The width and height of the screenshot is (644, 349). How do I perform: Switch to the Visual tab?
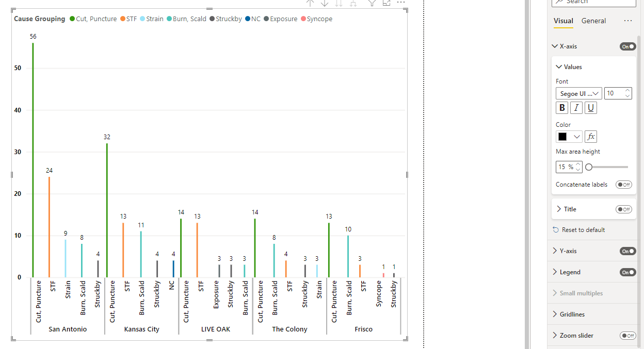564,21
